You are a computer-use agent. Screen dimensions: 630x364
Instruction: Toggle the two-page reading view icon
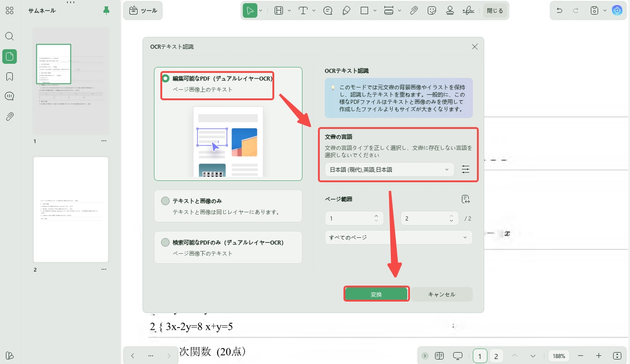click(x=439, y=356)
